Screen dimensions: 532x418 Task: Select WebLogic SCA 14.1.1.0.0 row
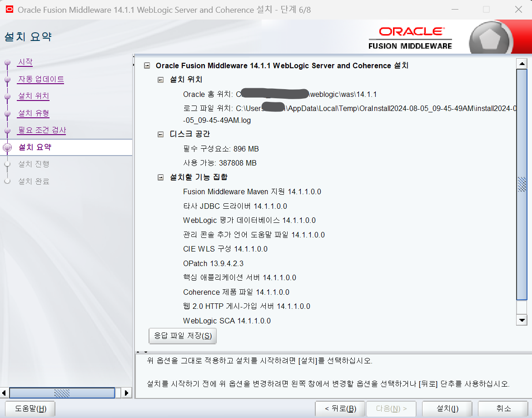(x=227, y=321)
